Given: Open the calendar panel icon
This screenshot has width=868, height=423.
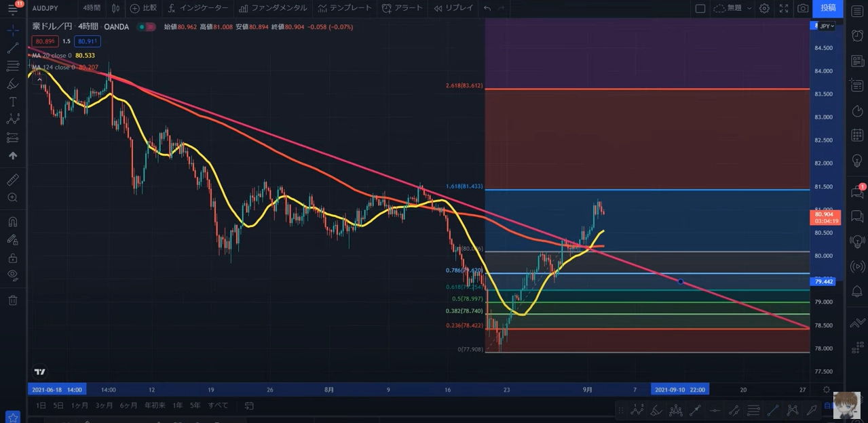Looking at the screenshot, I should [857, 136].
